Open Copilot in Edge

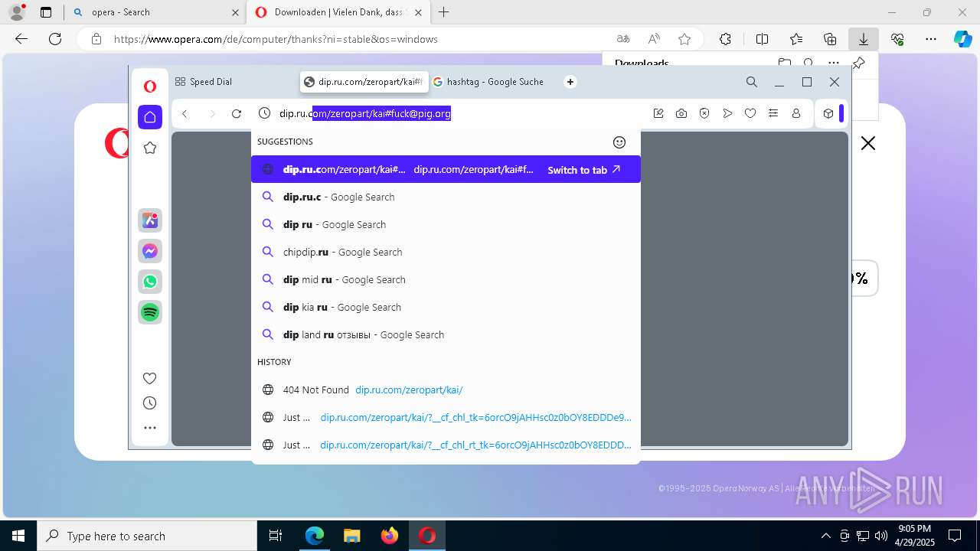[x=962, y=39]
